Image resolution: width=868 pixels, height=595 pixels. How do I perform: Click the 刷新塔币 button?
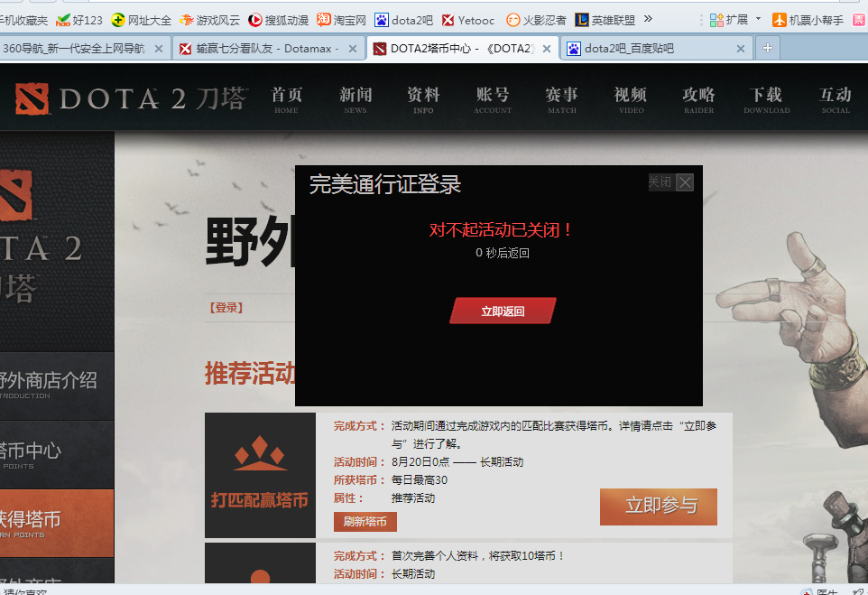(x=365, y=522)
